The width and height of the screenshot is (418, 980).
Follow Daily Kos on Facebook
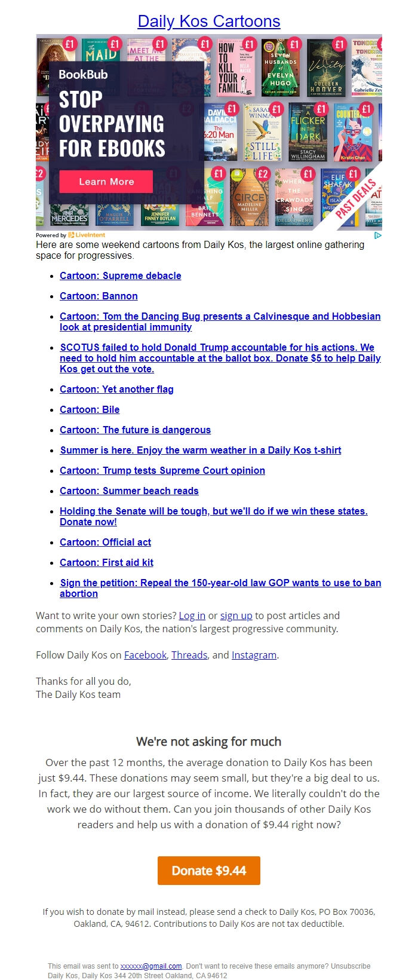point(145,654)
